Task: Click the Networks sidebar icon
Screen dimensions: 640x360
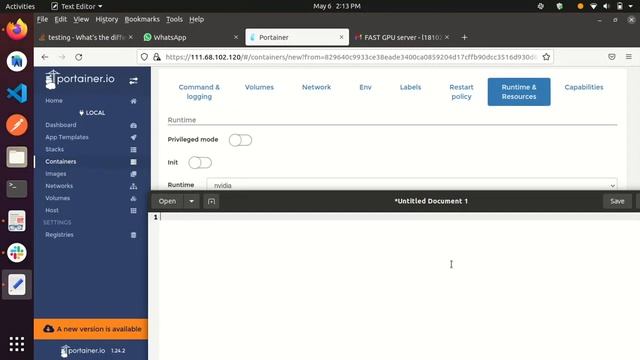Action: click(x=133, y=186)
